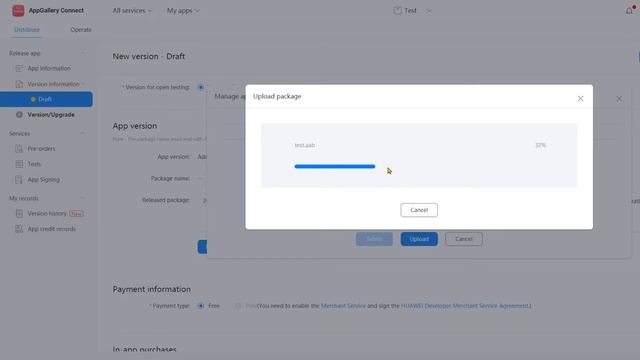The width and height of the screenshot is (640, 360).
Task: Collapse the Version information tree arrow
Action: [83, 84]
